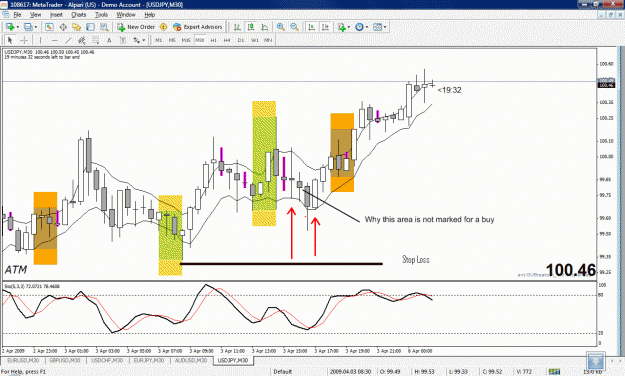Expand the Indicators dropdown arrow
The width and height of the screenshot is (625, 376).
[349, 27]
